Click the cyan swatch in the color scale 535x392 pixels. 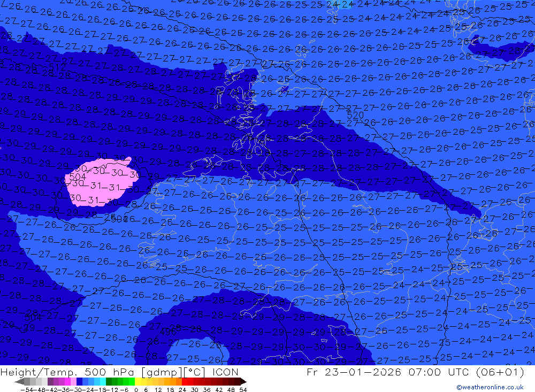103,381
